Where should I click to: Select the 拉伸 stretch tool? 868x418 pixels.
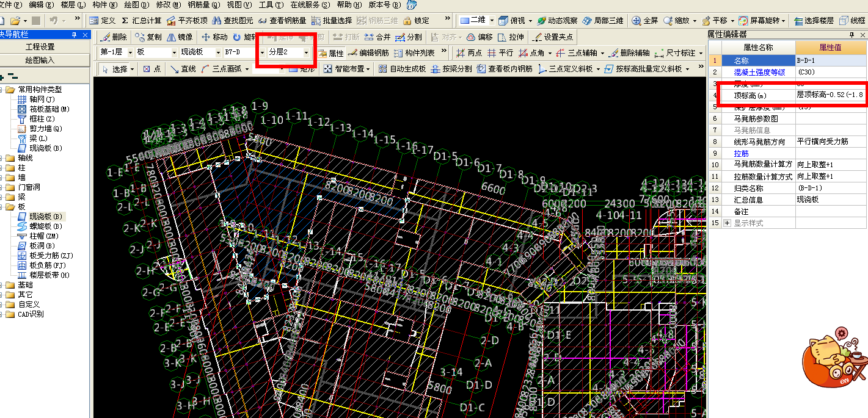coord(511,37)
